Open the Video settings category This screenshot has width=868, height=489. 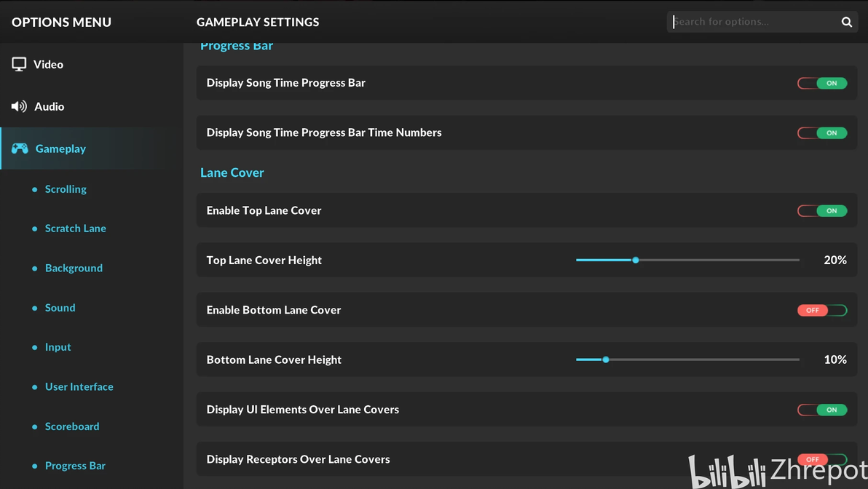pos(48,64)
